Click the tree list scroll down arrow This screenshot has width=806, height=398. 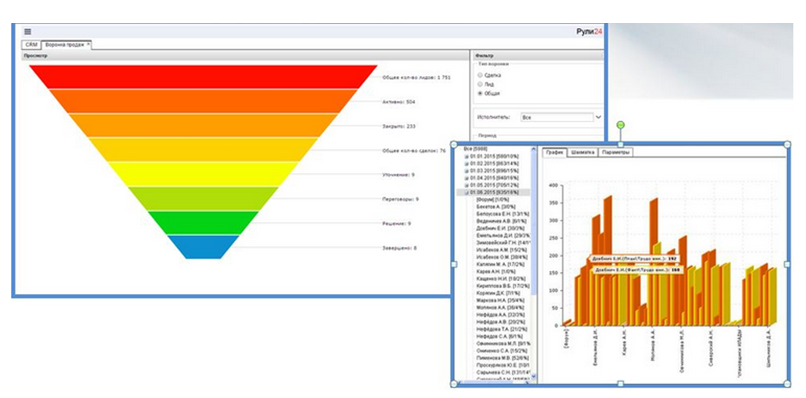click(534, 377)
